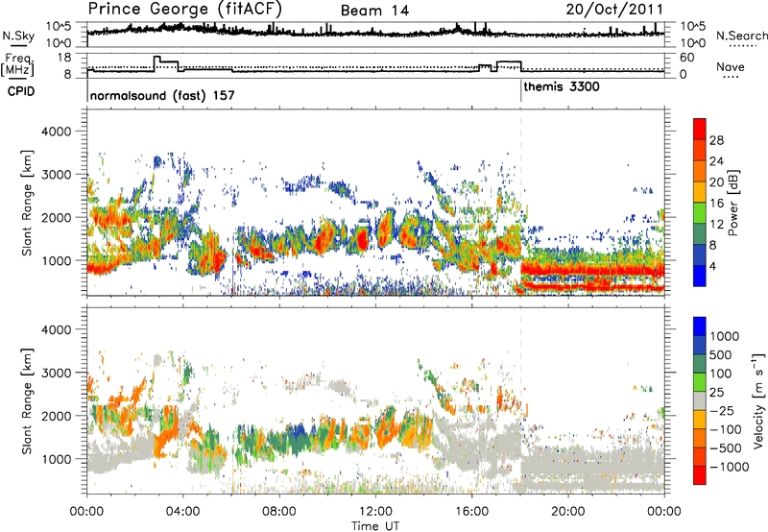Click the "Time UT" axis label
768x532 pixels.
coord(375,526)
